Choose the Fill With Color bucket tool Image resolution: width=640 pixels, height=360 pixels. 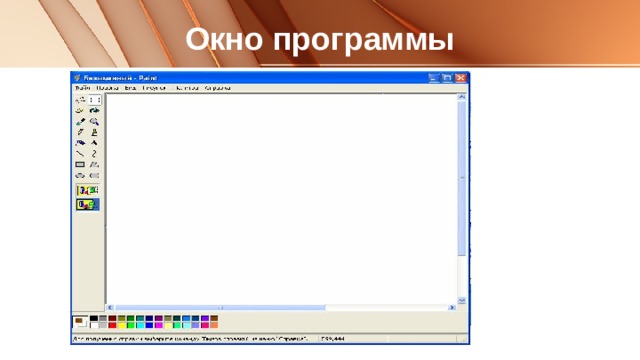pos(95,111)
